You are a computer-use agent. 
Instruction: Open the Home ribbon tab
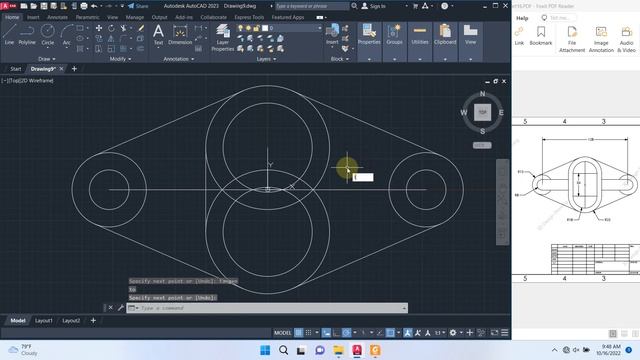12,17
